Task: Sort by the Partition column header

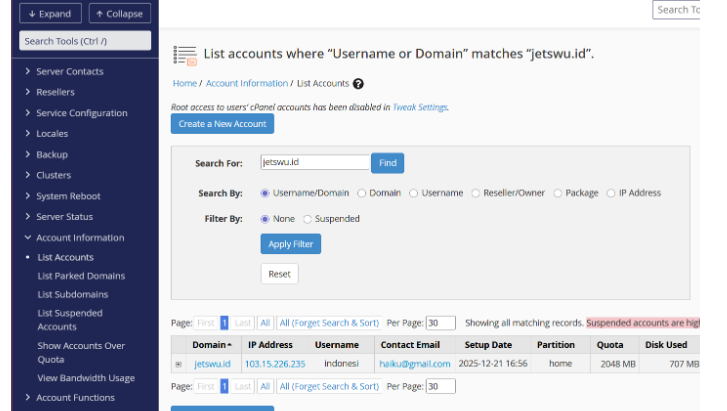Action: point(555,345)
